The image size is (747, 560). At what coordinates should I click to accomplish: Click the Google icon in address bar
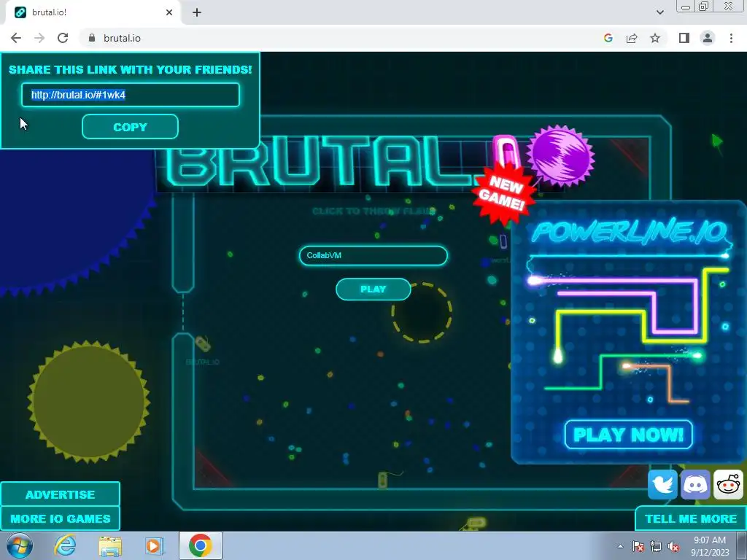pos(608,38)
